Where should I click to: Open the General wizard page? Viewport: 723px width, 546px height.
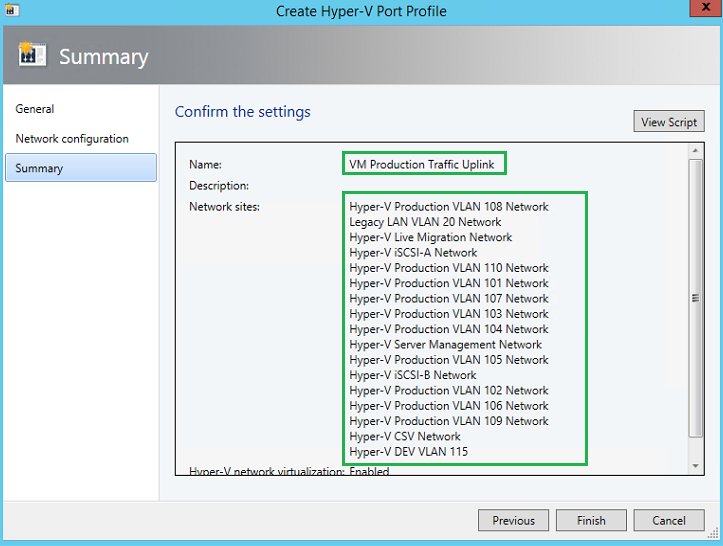pyautogui.click(x=35, y=109)
